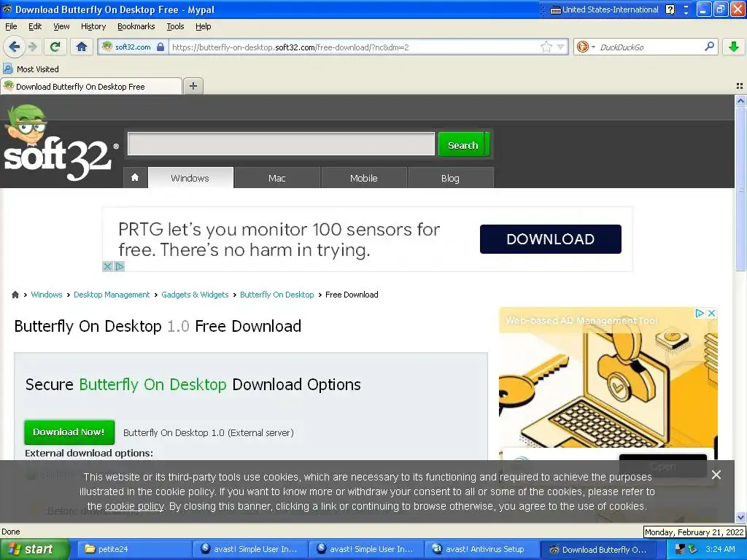This screenshot has width=747, height=560.
Task: Dismiss the cookie notice banner
Action: point(716,475)
